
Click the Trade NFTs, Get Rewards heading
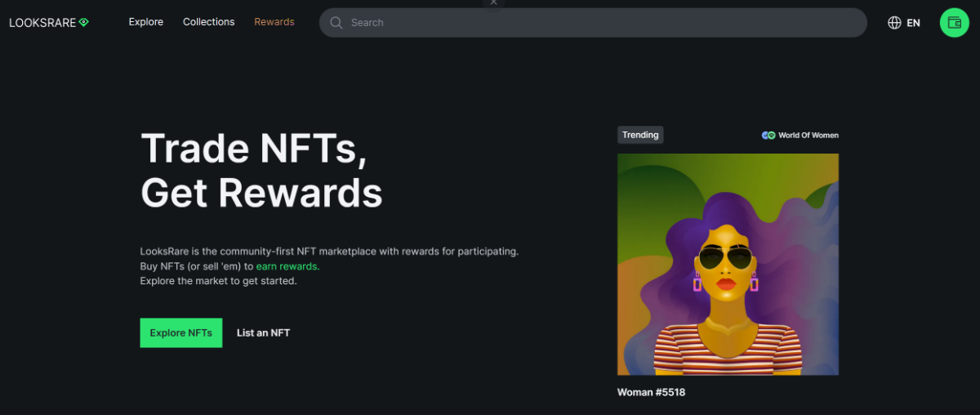point(261,171)
